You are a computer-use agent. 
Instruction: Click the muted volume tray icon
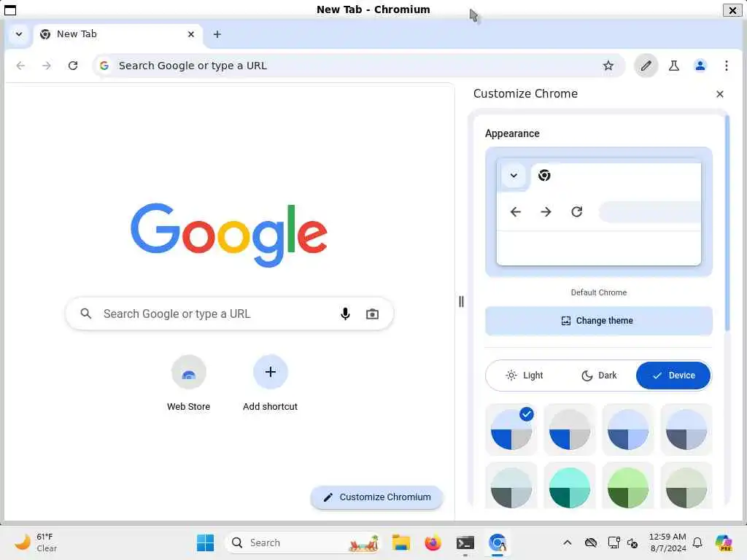[632, 542]
